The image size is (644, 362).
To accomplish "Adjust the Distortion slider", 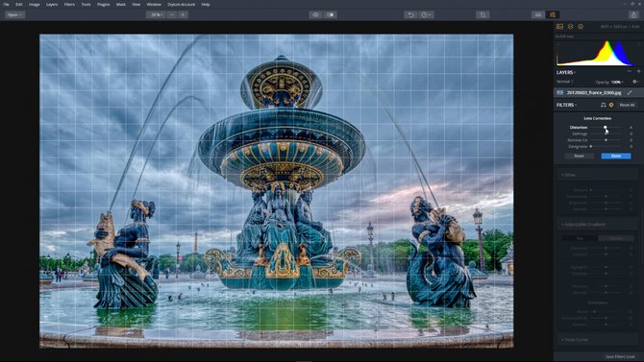I will click(x=606, y=128).
